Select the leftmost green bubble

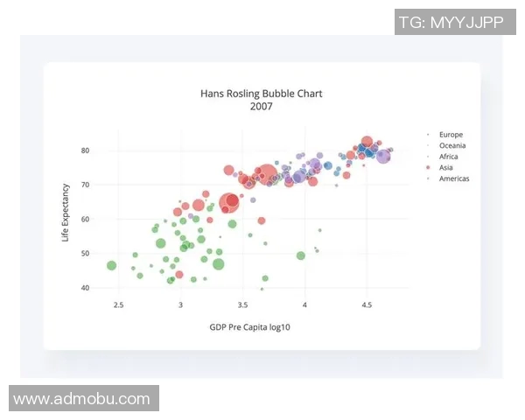coord(111,265)
